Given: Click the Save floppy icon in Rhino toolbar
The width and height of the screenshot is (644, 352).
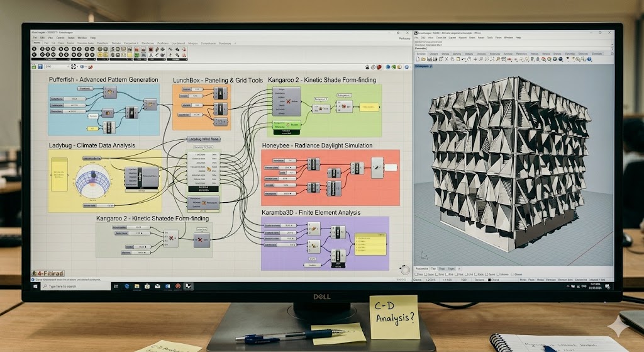Looking at the screenshot, I should 429,59.
